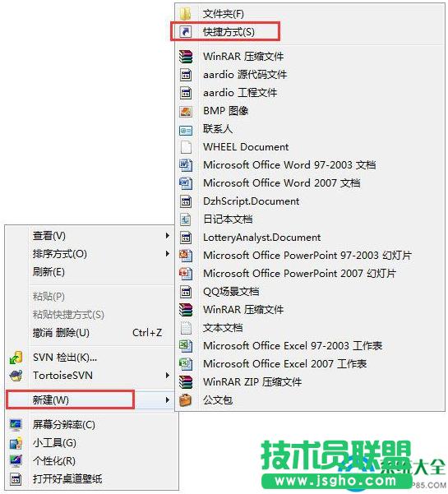Select the BMP 图像 picture icon
Screen dimensions: 448x494
pyautogui.click(x=186, y=111)
